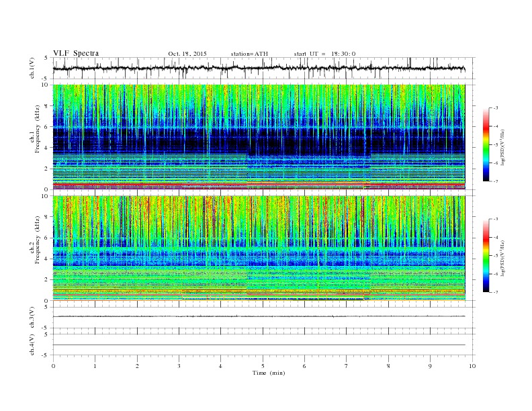Click the ch.1 colorbar 'log(PSD)(V²/Hz)' label
Image resolution: width=532 pixels, height=411 pixels.
503,147
